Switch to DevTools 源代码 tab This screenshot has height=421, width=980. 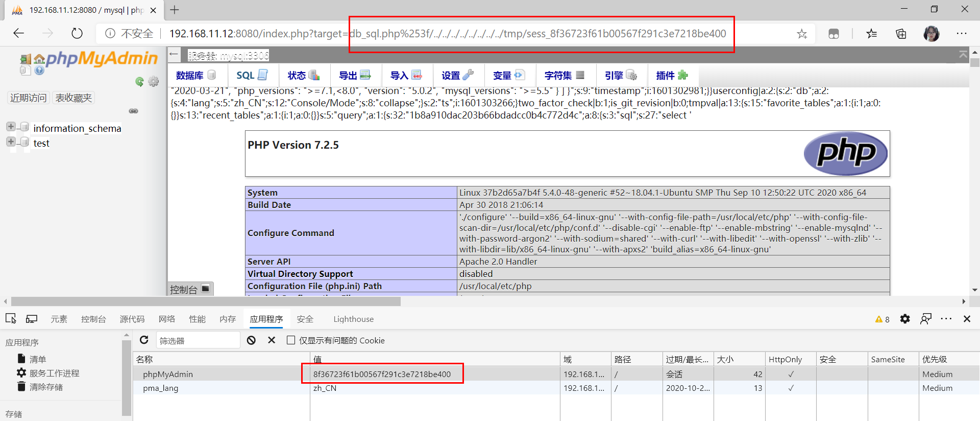point(132,319)
